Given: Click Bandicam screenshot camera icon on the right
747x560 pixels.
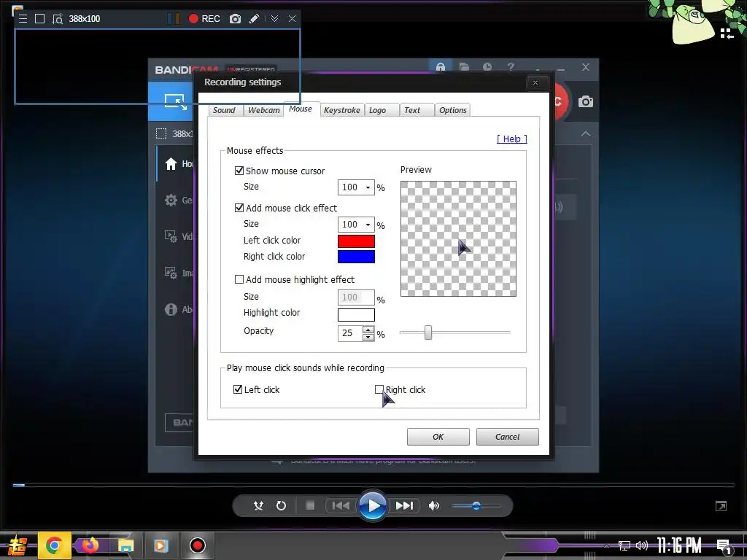Looking at the screenshot, I should point(586,101).
